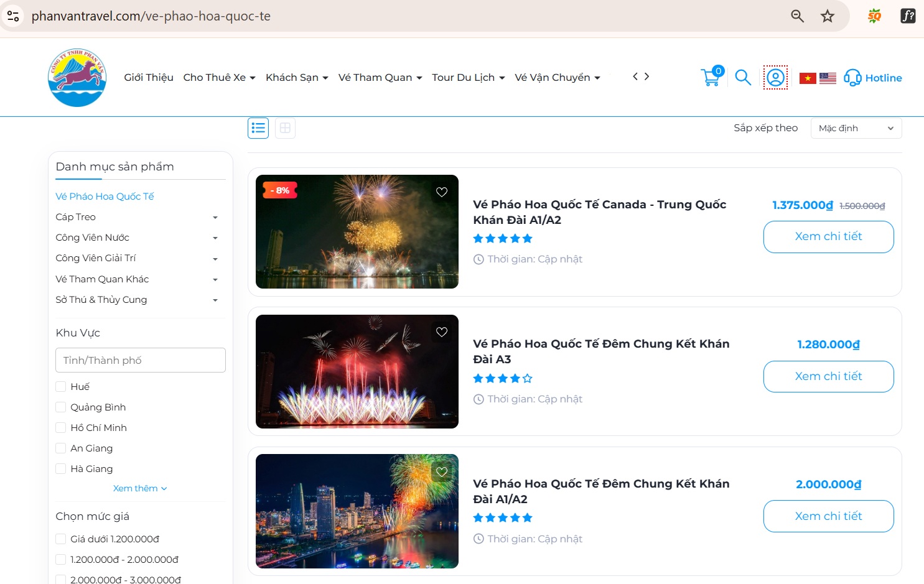This screenshot has height=584, width=924.
Task: Expand the Cáp Treo category
Action: pos(215,218)
